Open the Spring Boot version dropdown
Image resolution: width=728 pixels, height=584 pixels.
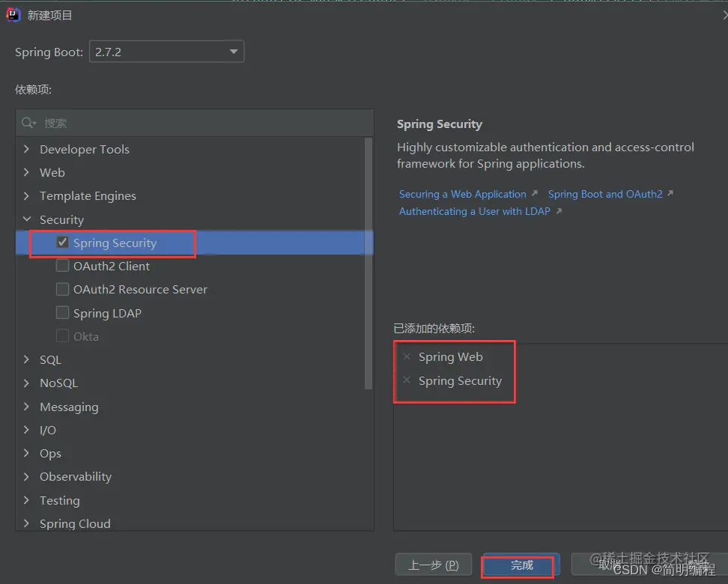[x=167, y=52]
